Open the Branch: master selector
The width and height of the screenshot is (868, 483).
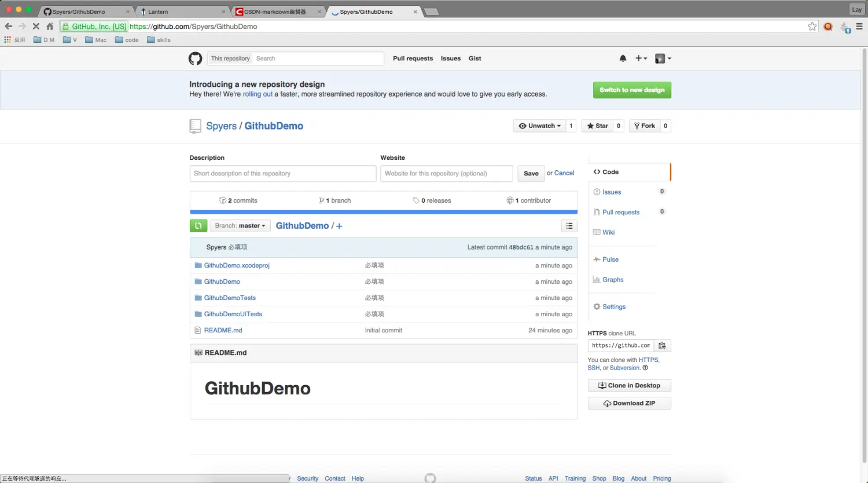tap(240, 226)
